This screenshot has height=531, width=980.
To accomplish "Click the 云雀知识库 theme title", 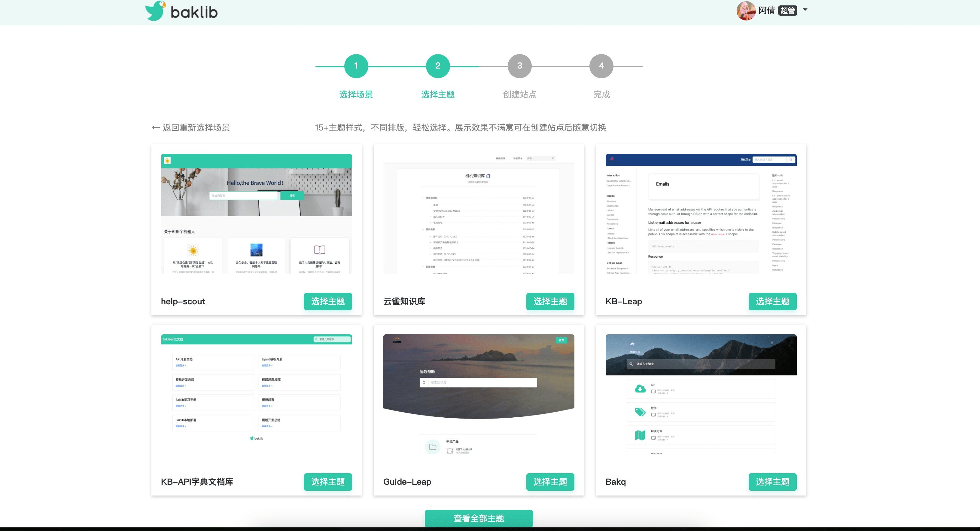I will pos(404,302).
